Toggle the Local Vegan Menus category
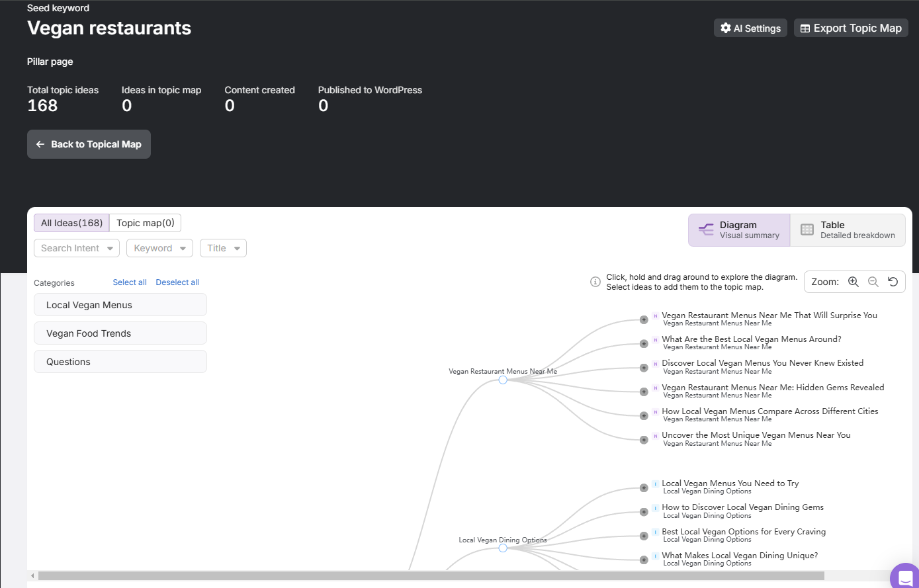 (120, 305)
